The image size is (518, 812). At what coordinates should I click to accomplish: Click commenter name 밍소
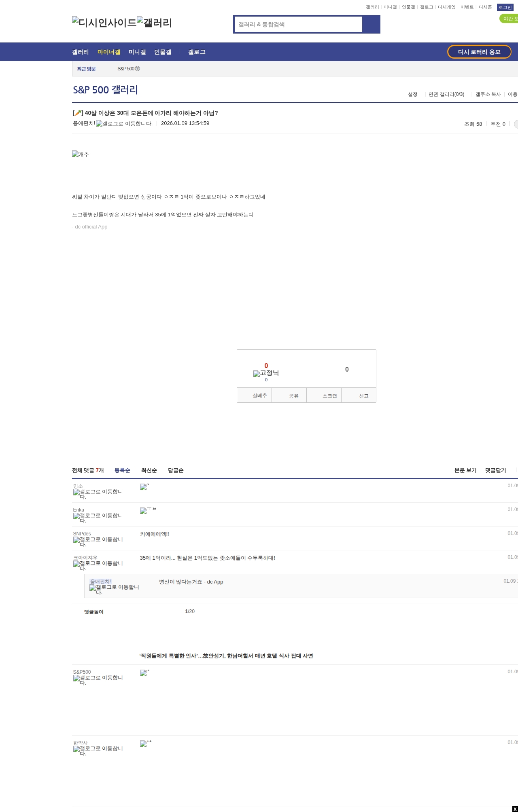click(x=78, y=486)
